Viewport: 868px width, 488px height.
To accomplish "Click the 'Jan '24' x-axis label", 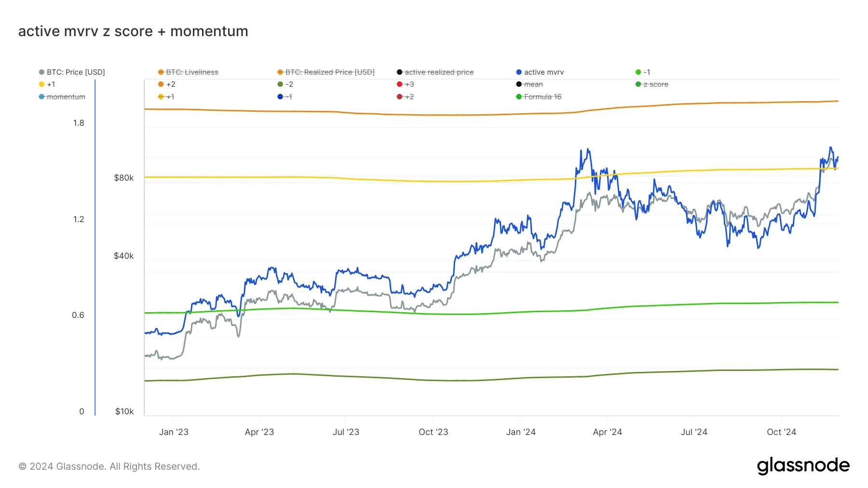I will [x=521, y=432].
